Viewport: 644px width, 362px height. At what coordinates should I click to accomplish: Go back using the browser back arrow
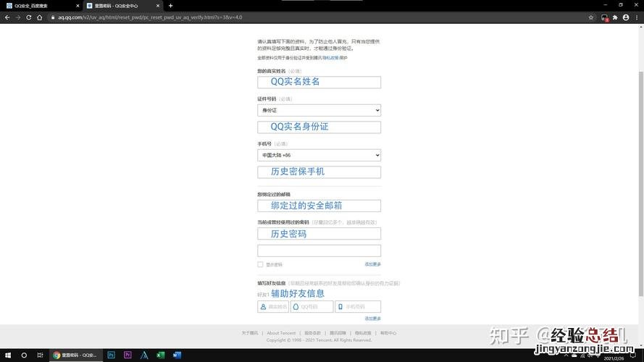tap(7, 17)
